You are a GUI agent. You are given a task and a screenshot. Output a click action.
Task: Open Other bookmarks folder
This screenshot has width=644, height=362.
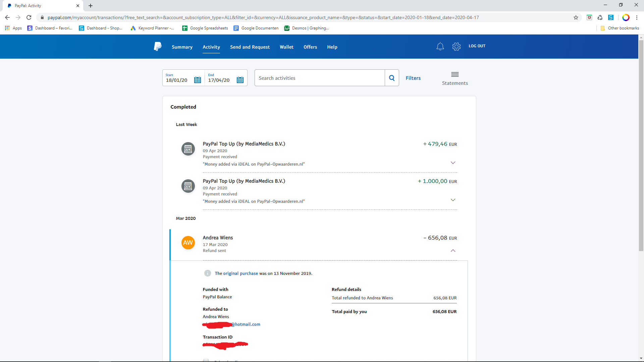pos(620,28)
